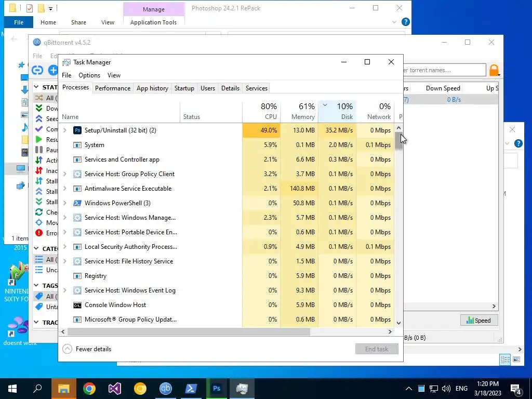Viewport: 532px width, 399px height.
Task: Click the Antimalware Service Executable process icon
Action: pos(77,189)
